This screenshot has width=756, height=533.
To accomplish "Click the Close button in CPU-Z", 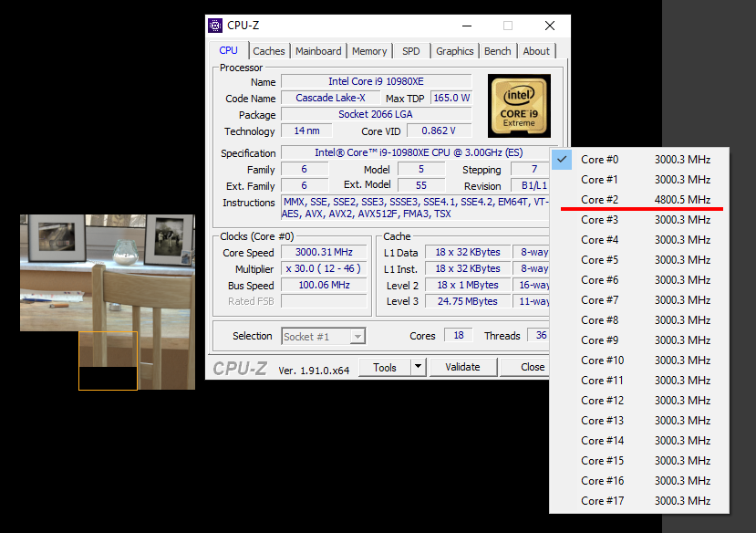I will [525, 368].
